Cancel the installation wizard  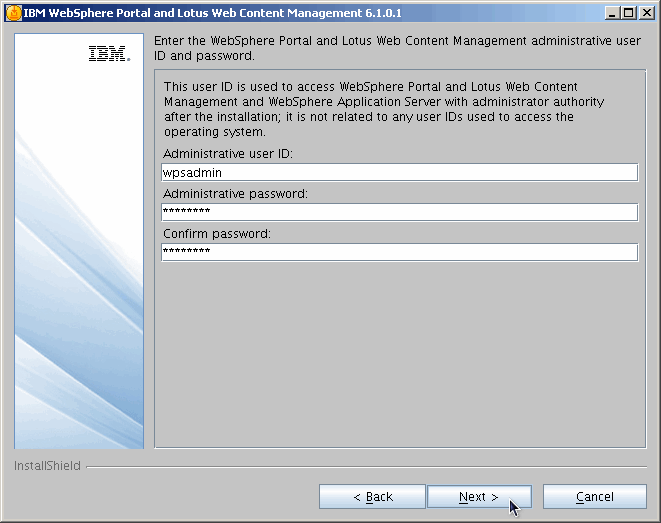coord(594,497)
